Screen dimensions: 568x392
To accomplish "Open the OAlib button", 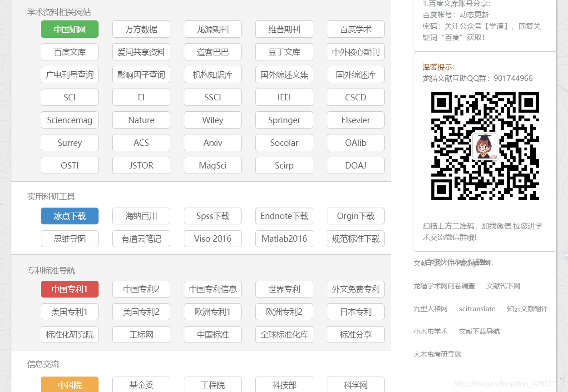I will pyautogui.click(x=356, y=143).
